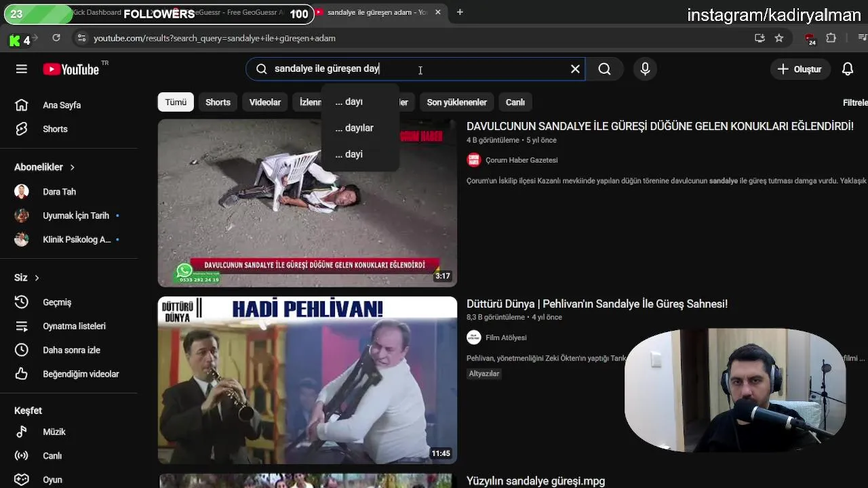Switch to the Kick Dashboard tab
This screenshot has width=868, height=488.
[x=97, y=12]
